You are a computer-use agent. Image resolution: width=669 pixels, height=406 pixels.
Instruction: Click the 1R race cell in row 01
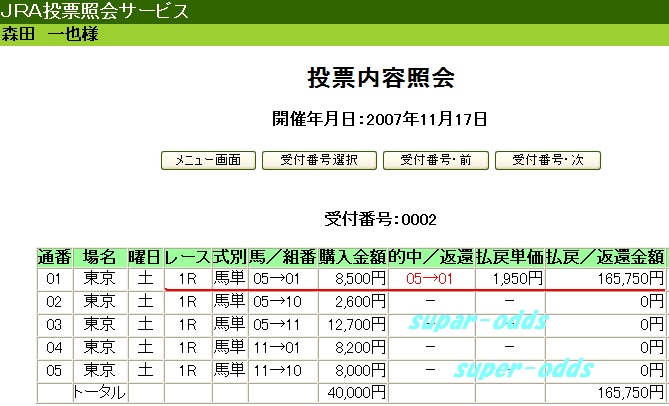(x=187, y=279)
